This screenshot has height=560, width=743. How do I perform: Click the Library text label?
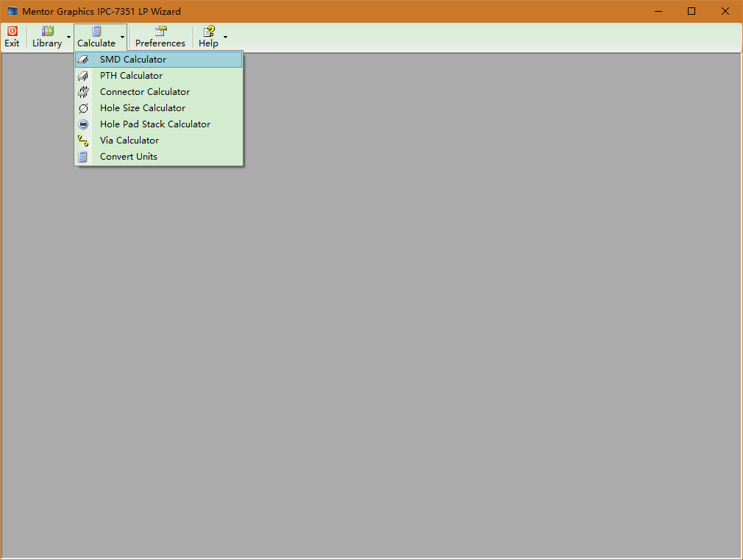(x=47, y=43)
